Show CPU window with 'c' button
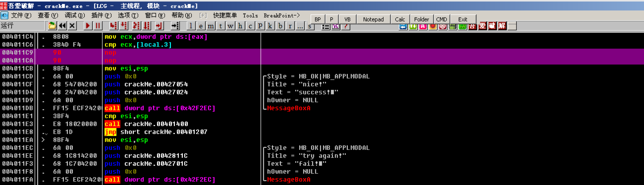 pyautogui.click(x=250, y=26)
